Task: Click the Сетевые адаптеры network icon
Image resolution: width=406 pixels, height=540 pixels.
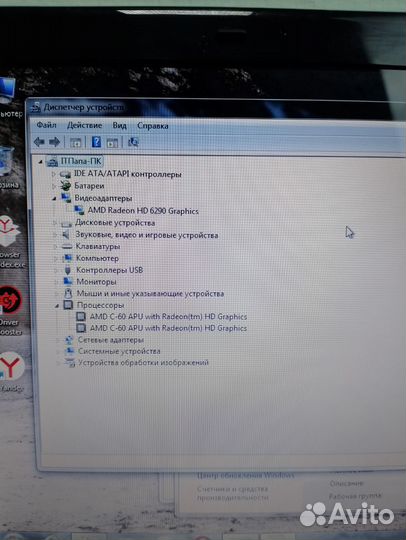Action: coord(70,340)
